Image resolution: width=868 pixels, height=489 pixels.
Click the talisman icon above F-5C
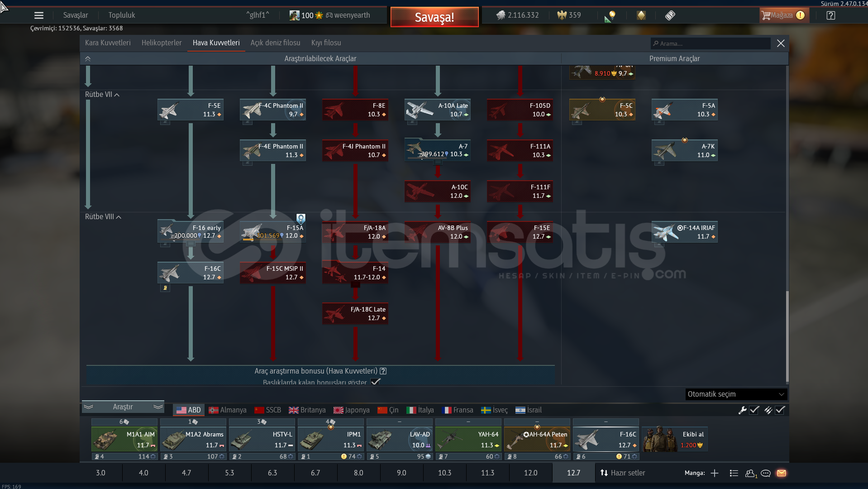coord(602,99)
